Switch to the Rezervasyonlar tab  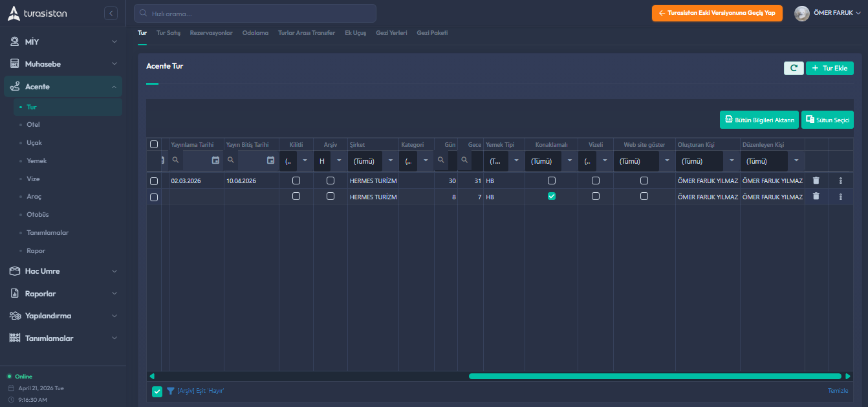point(211,33)
